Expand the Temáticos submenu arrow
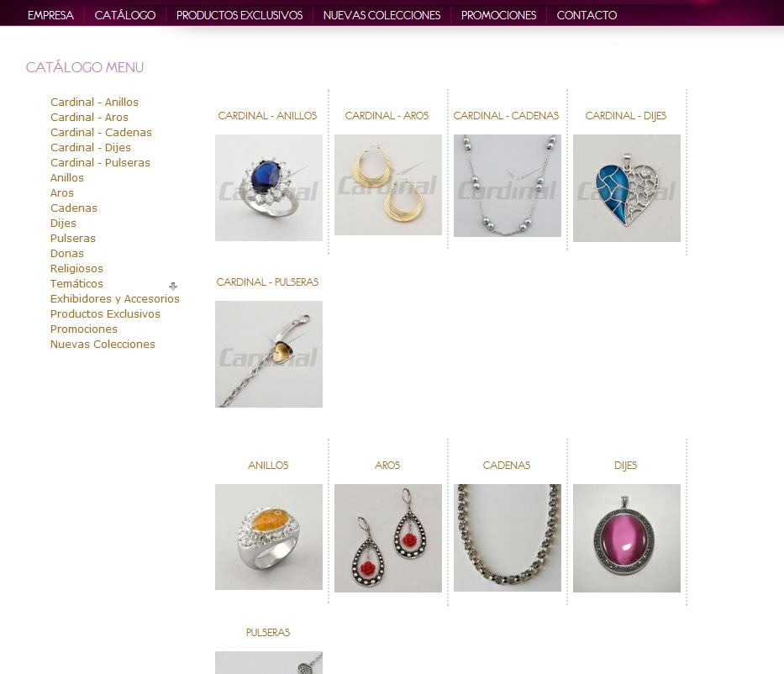Viewport: 784px width, 674px height. tap(173, 286)
